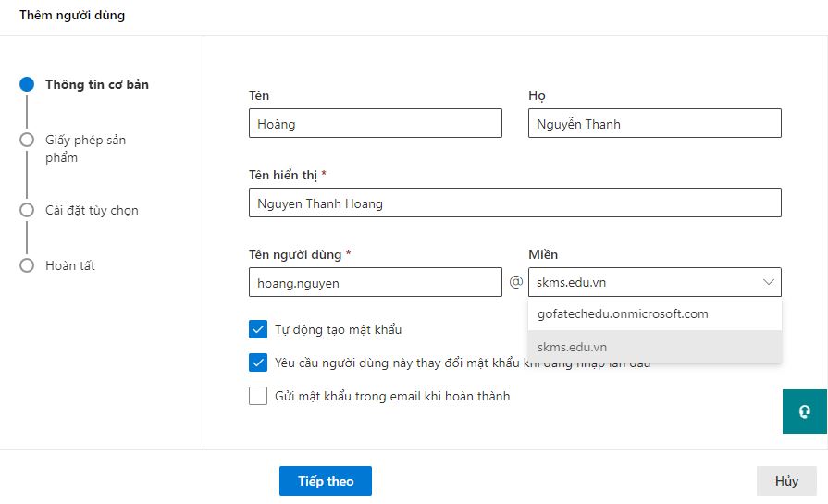Enable Gửi mật khẩu trong email checkbox
Viewport: 828px width, 504px height.
(x=258, y=396)
